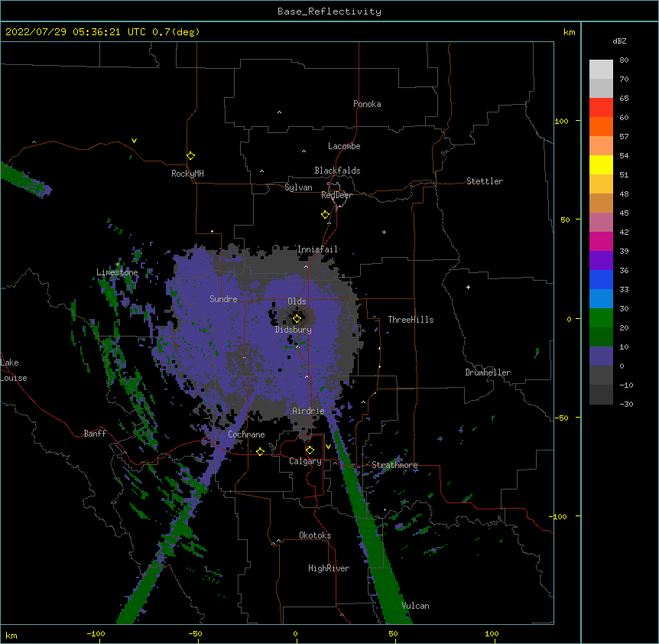Click the ThreeHills label
This screenshot has height=644, width=659.
(411, 320)
